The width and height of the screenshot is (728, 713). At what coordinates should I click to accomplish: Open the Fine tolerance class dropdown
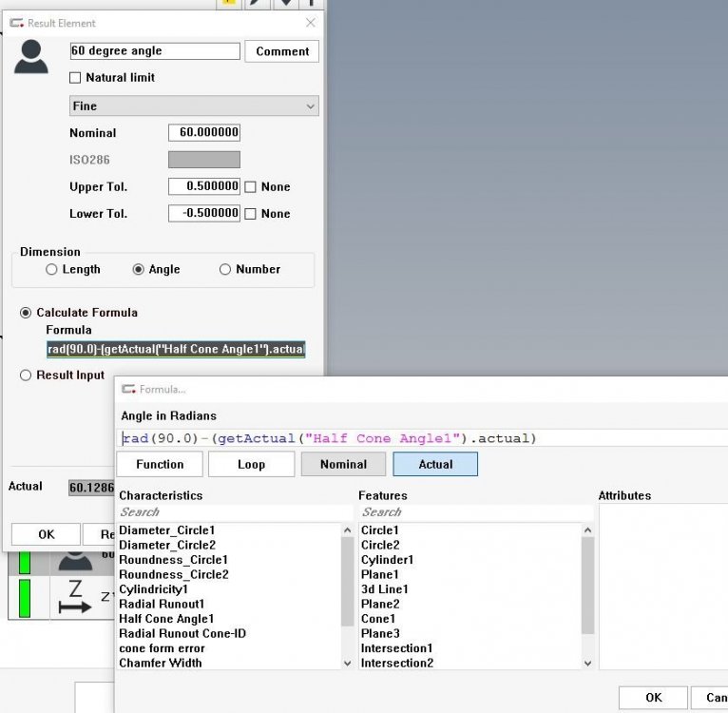tap(194, 106)
